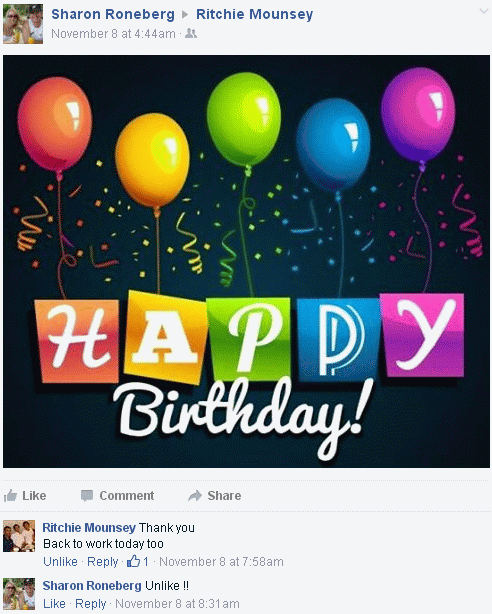The image size is (492, 614).
Task: Click the Share arrow icon
Action: pos(195,496)
